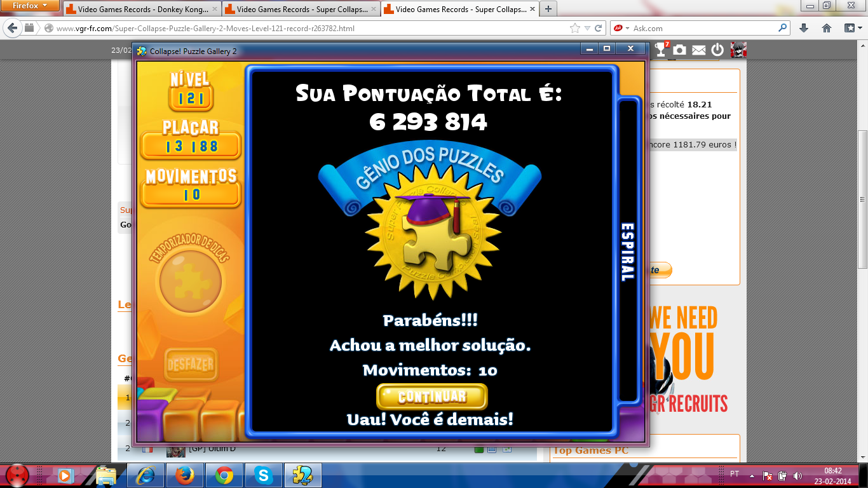Click the power logout icon
The image size is (868, 488).
(x=718, y=50)
